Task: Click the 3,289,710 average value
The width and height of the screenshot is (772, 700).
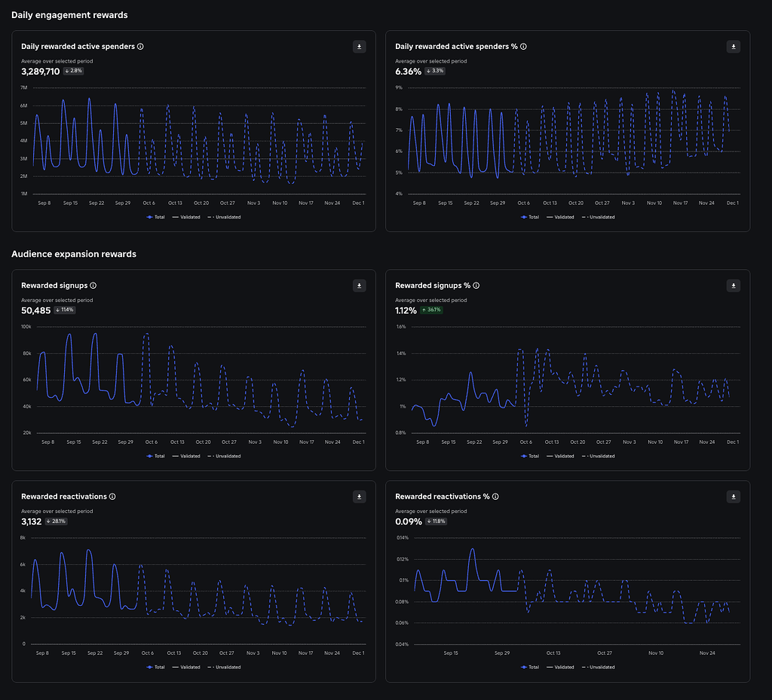Action: pos(40,71)
